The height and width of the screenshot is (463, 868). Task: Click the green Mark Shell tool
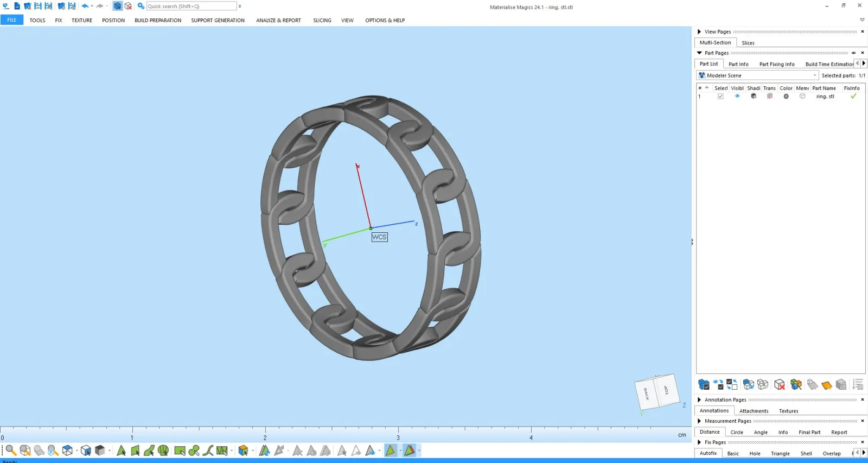(x=163, y=451)
